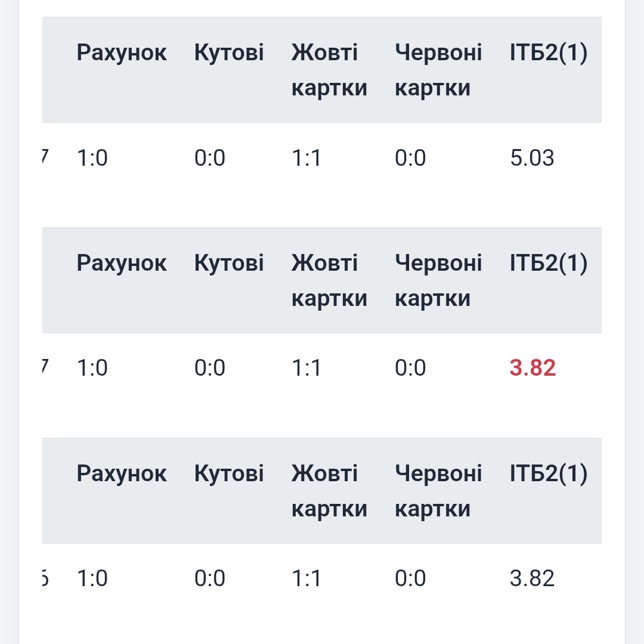Click the 1:0 score in the first table
Image resolution: width=644 pixels, height=644 pixels.
point(92,158)
